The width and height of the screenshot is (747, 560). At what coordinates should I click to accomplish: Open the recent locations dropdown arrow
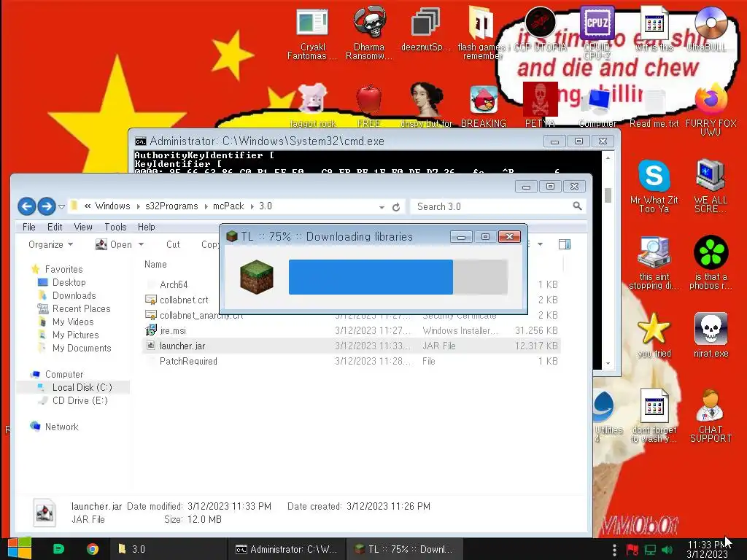tap(61, 206)
